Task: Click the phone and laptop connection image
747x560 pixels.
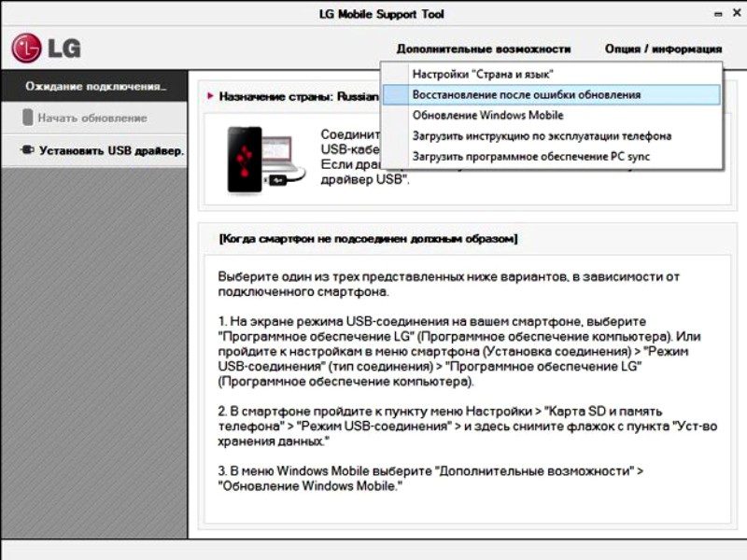Action: (x=266, y=160)
